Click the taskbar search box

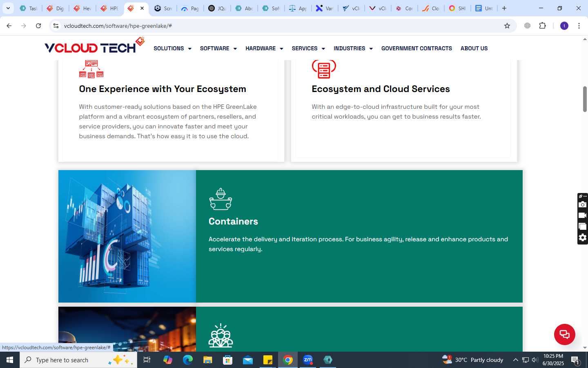(78, 360)
